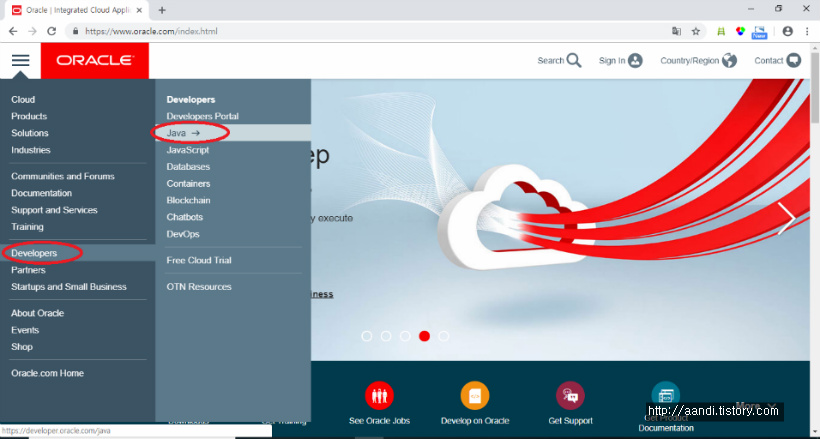Open Industries menu item
Viewport: 820px width, 439px height.
(31, 150)
